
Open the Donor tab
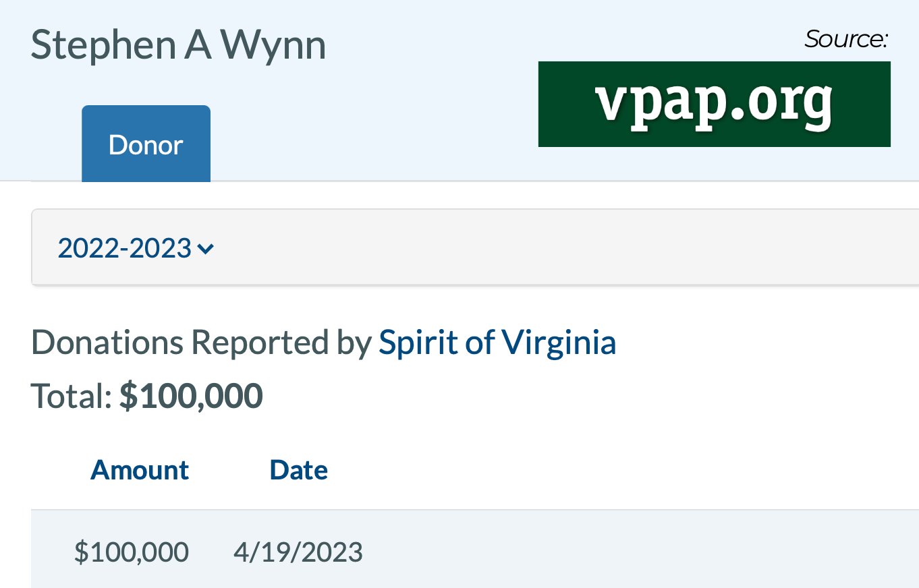[146, 144]
